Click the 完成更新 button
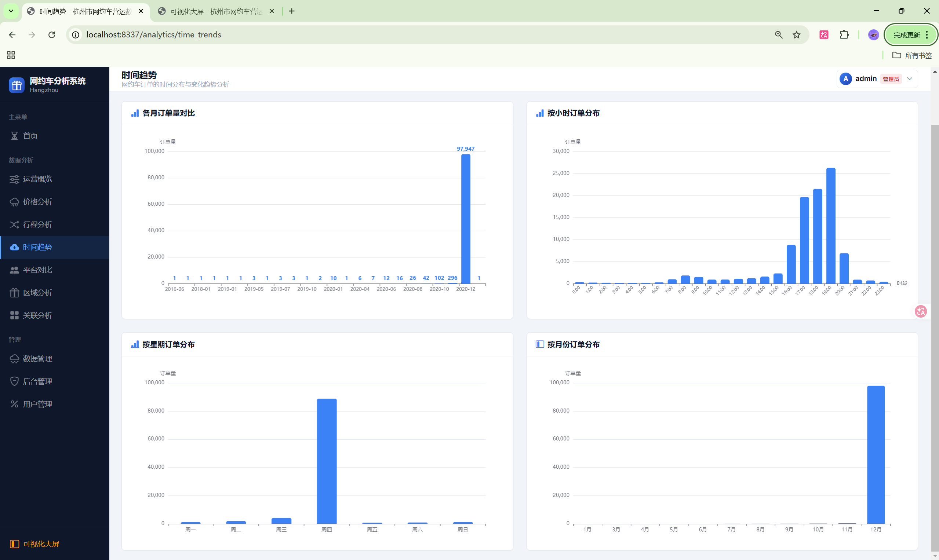Image resolution: width=939 pixels, height=560 pixels. point(907,35)
